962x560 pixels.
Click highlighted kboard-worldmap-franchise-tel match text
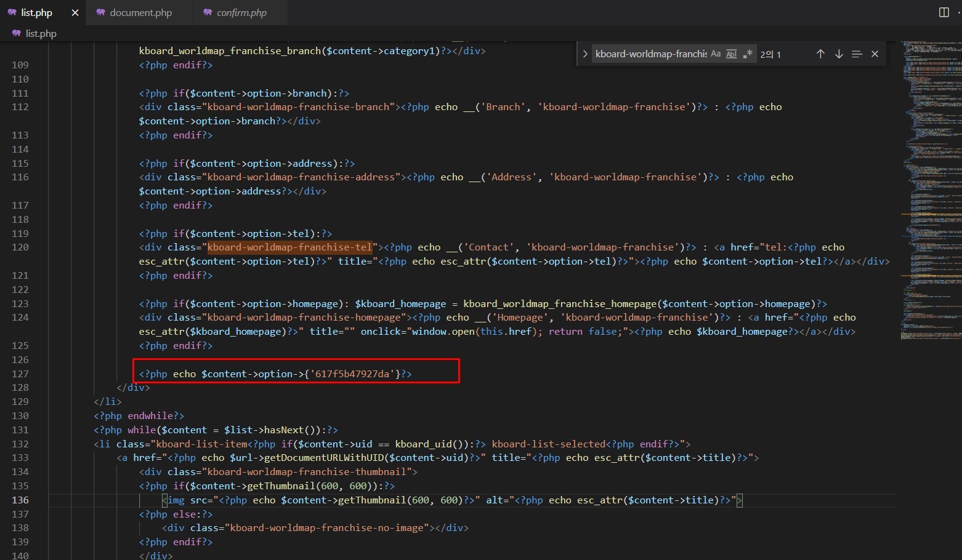(289, 247)
